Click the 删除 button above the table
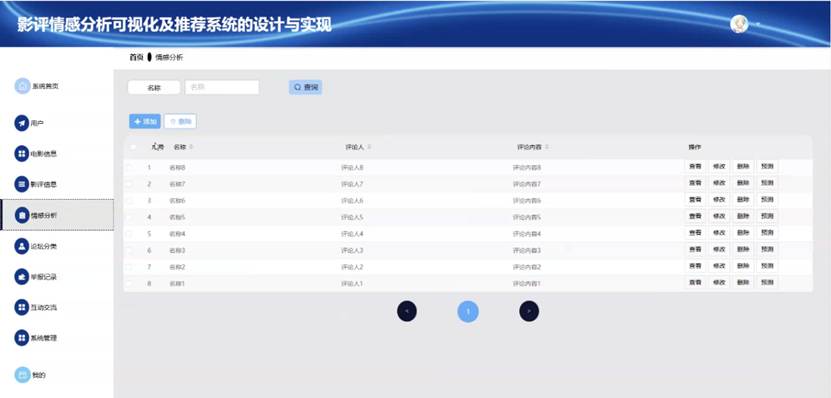This screenshot has width=831, height=398. [x=180, y=121]
